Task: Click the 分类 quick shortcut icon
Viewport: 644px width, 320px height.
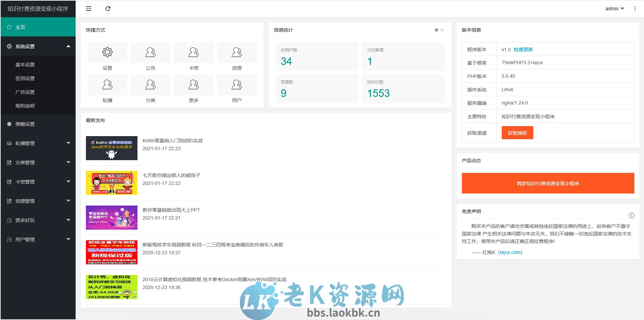Action: (x=150, y=85)
